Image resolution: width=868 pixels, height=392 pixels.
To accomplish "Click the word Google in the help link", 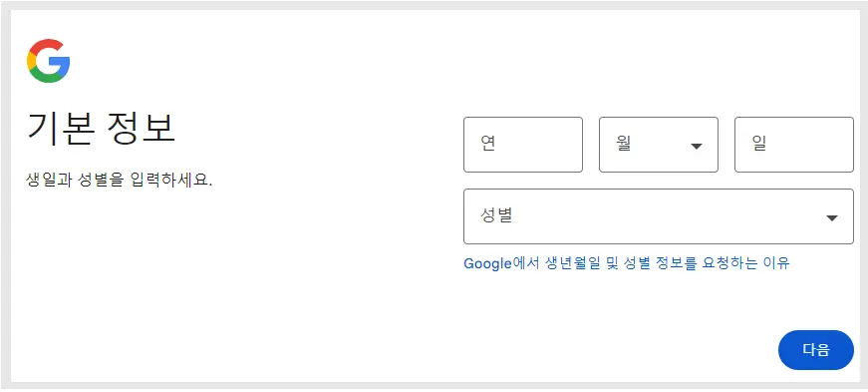I will coord(487,263).
